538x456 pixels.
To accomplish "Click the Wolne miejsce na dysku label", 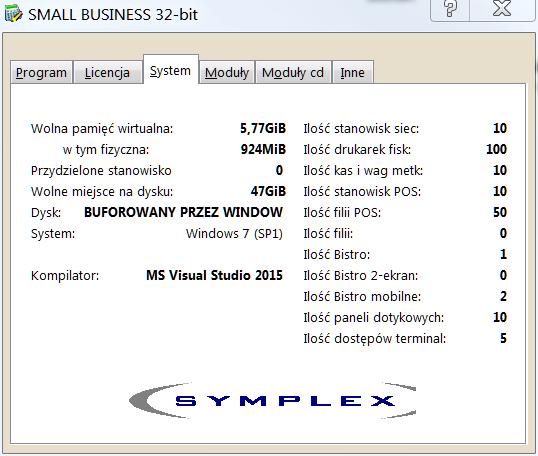I will pyautogui.click(x=102, y=191).
